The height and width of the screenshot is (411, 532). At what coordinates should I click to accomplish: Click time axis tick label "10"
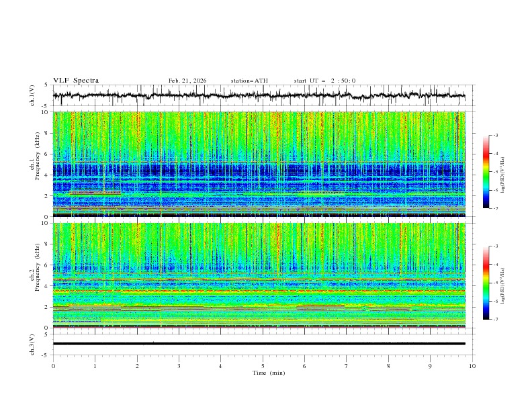pyautogui.click(x=472, y=366)
